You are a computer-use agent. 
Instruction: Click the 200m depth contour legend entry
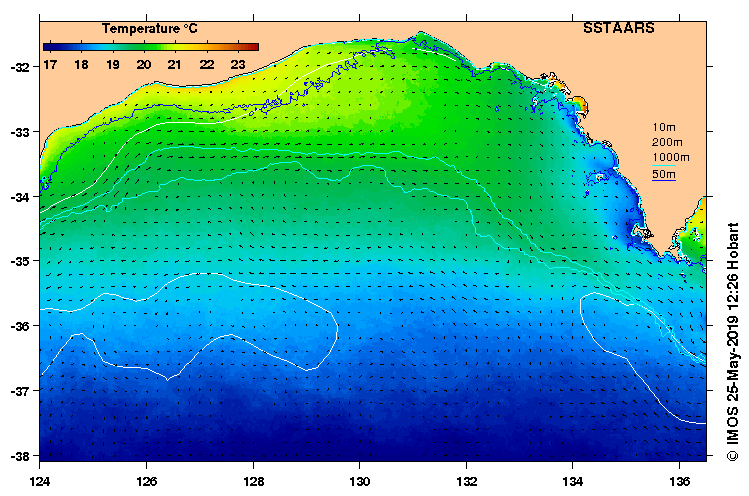pyautogui.click(x=667, y=142)
